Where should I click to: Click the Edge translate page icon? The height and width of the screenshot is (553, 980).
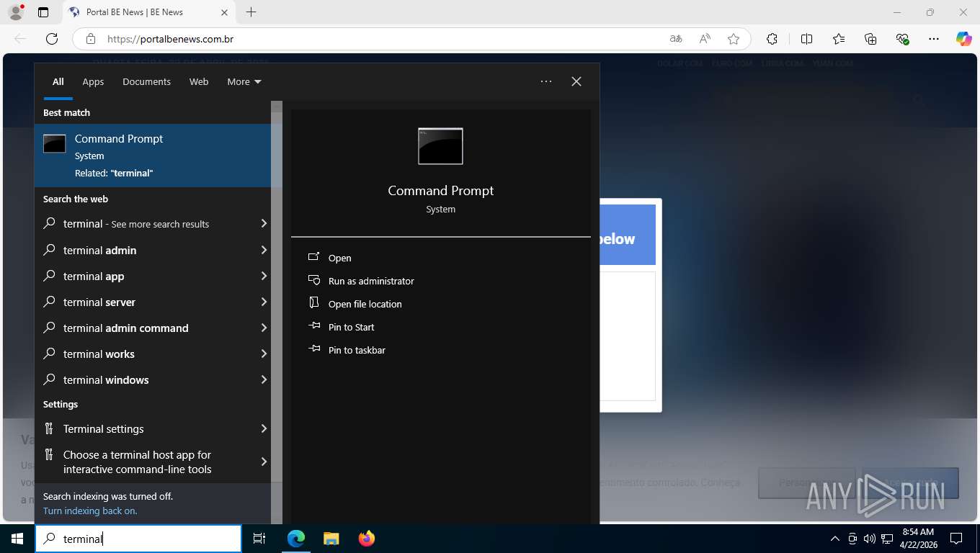pyautogui.click(x=675, y=39)
